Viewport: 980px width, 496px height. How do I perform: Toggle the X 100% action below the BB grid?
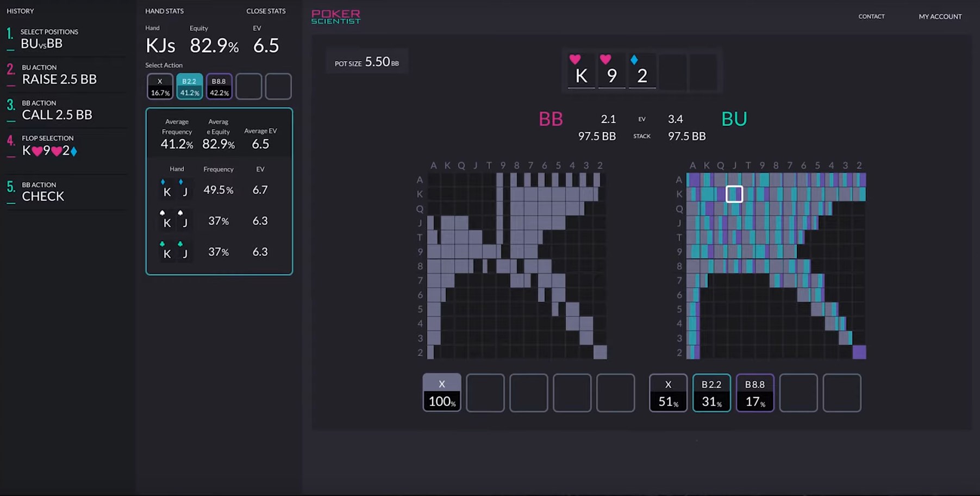[441, 393]
